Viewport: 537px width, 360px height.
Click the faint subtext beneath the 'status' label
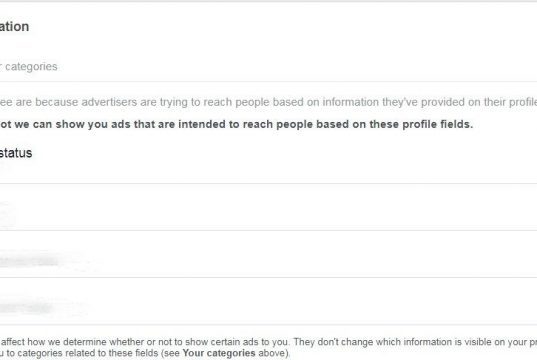(5, 168)
